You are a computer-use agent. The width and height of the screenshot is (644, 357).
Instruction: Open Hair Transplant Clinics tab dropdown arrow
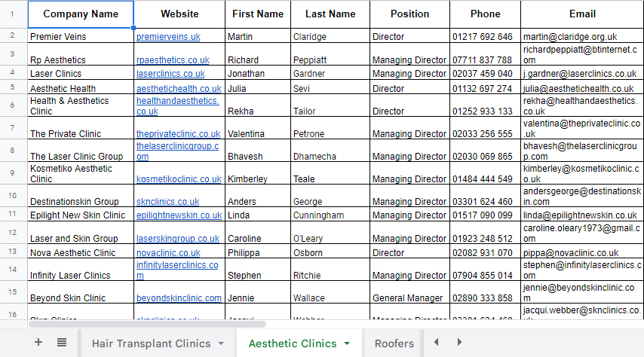point(221,343)
